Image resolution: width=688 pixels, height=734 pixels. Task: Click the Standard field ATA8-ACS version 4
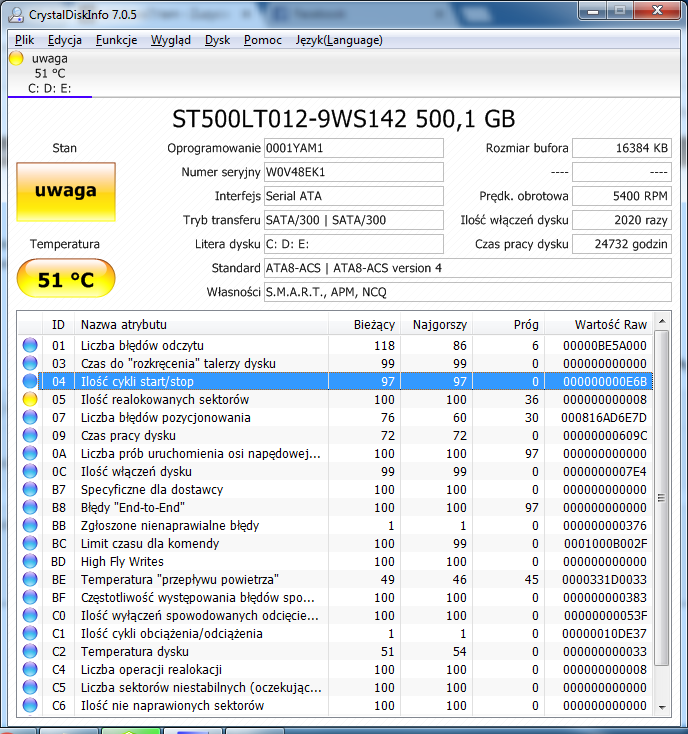pos(468,268)
